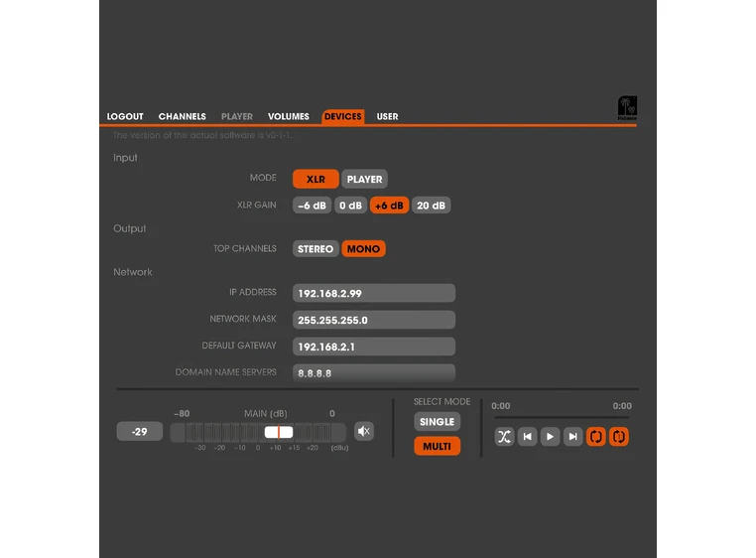Image resolution: width=756 pixels, height=558 pixels.
Task: Select MONO for top channels
Action: pyautogui.click(x=363, y=249)
